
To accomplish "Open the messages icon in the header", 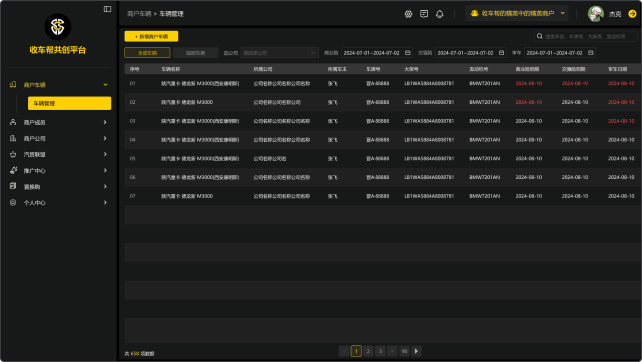I will click(424, 14).
